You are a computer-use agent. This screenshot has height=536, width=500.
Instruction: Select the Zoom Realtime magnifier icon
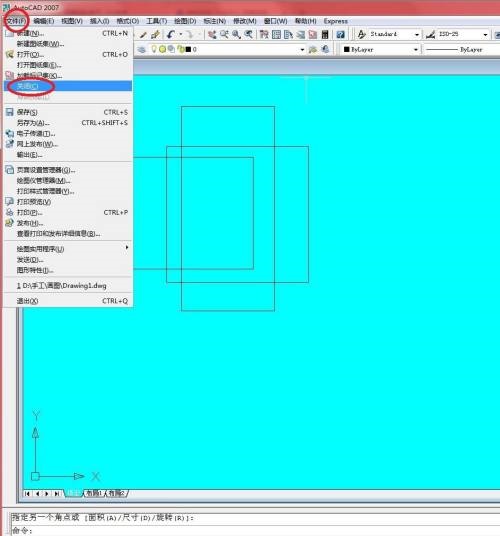(224, 34)
